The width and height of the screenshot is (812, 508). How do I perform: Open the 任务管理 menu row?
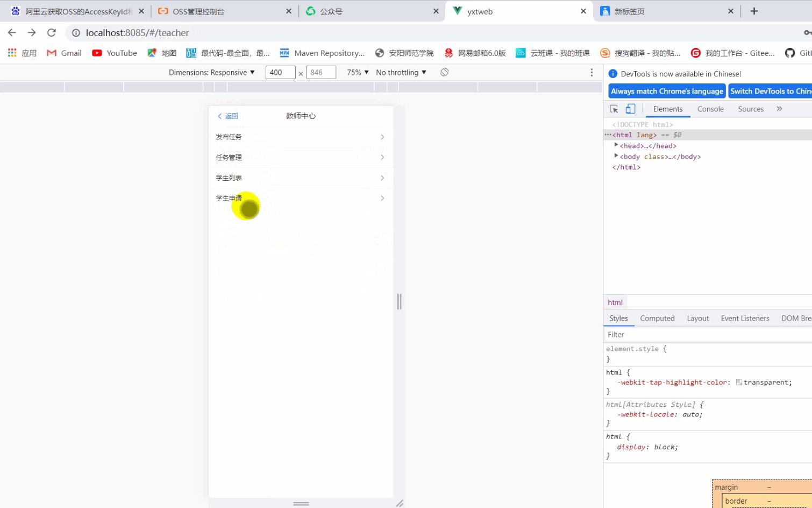[x=301, y=157]
